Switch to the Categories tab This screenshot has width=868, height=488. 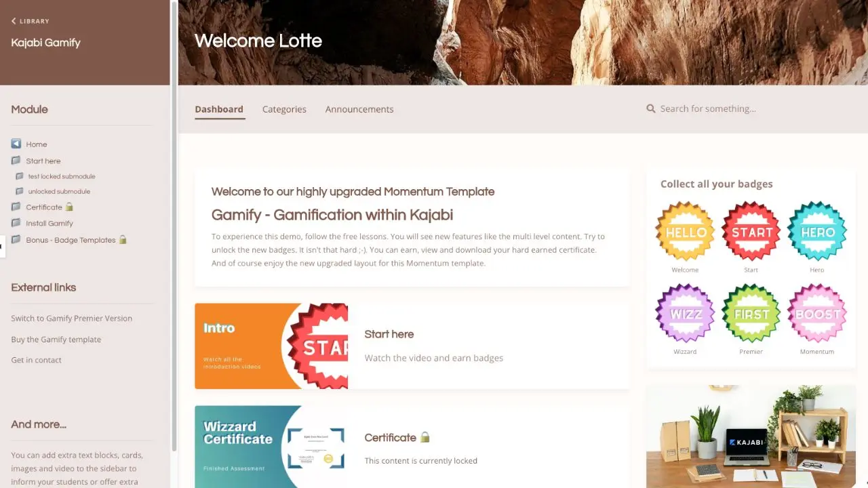tap(284, 109)
